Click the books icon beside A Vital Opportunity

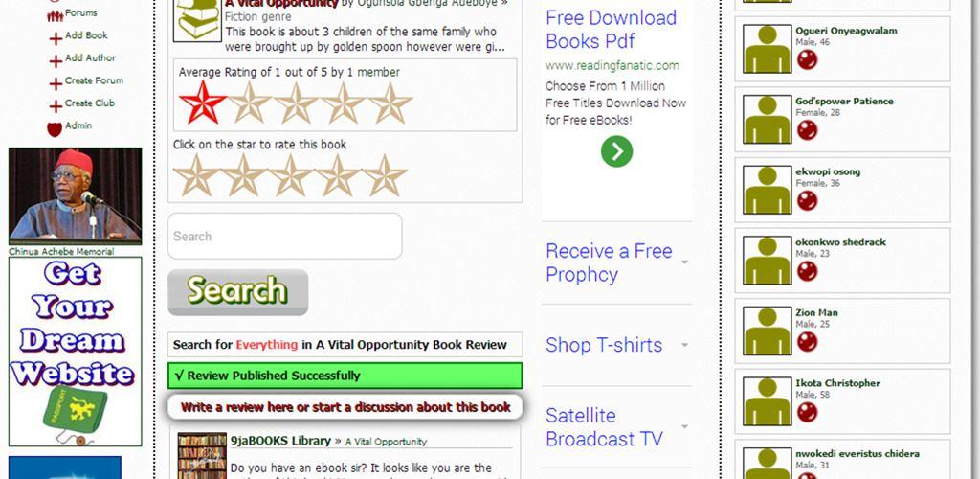(197, 20)
